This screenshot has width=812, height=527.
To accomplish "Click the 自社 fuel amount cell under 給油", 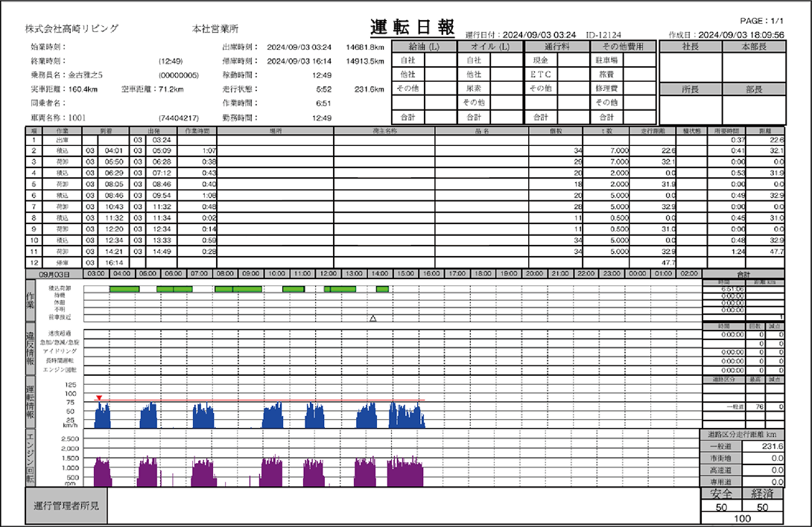I will [x=442, y=62].
